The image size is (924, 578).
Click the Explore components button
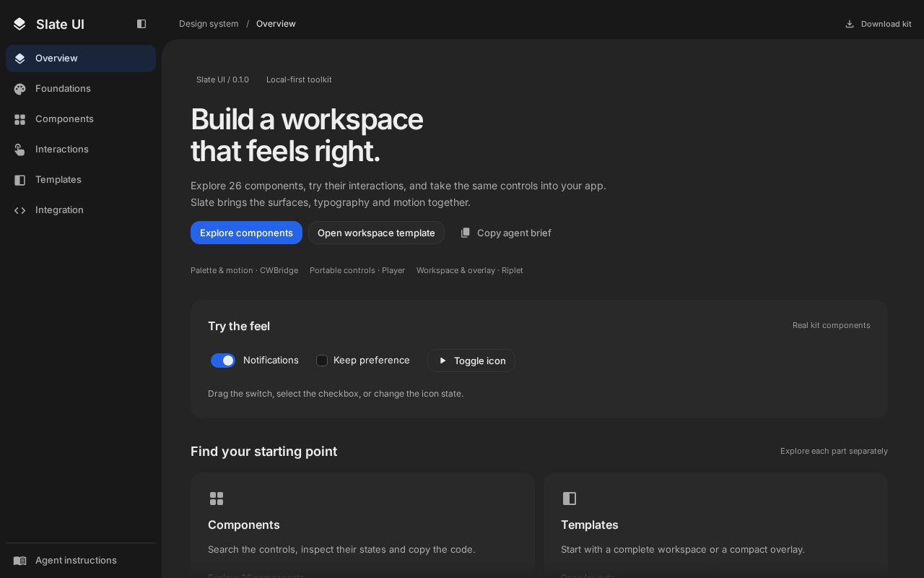click(x=246, y=233)
